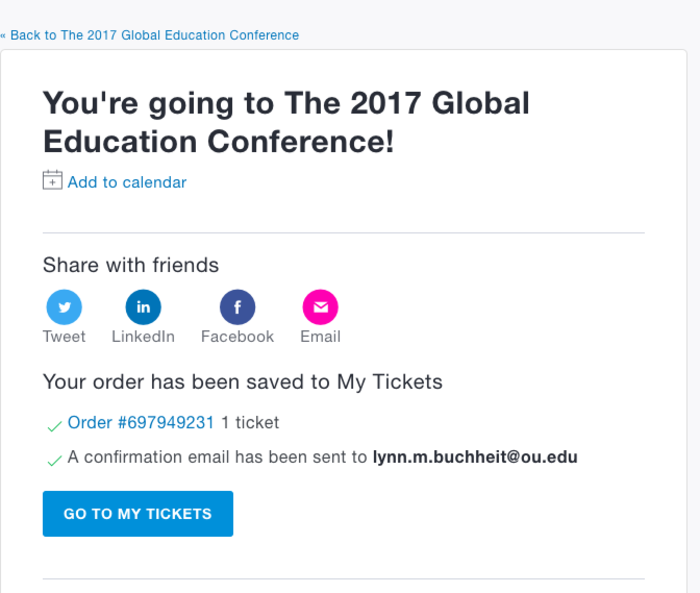The height and width of the screenshot is (593, 700).
Task: Click the order saved to My Tickets text
Action: [x=242, y=382]
